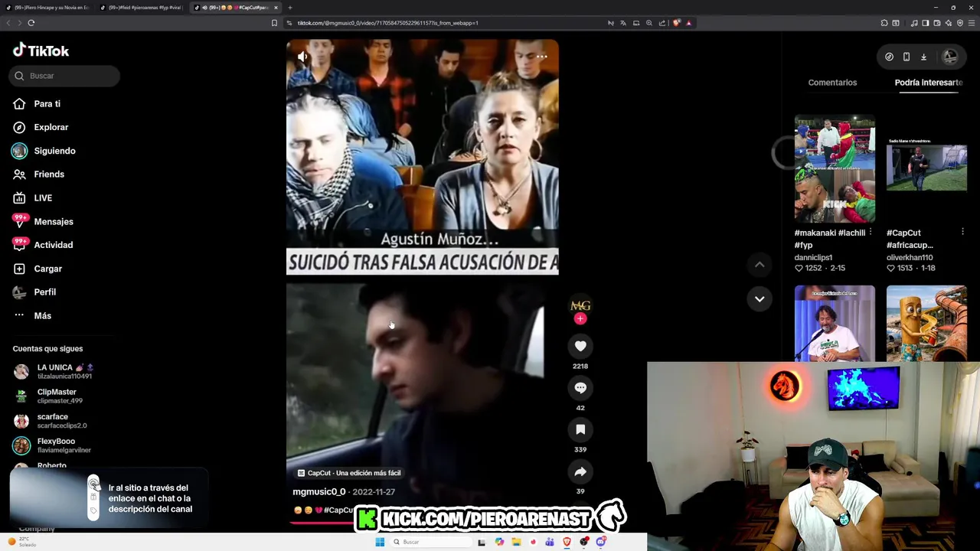Open the TikTok home logo
Viewport: 980px width, 551px height.
point(41,51)
